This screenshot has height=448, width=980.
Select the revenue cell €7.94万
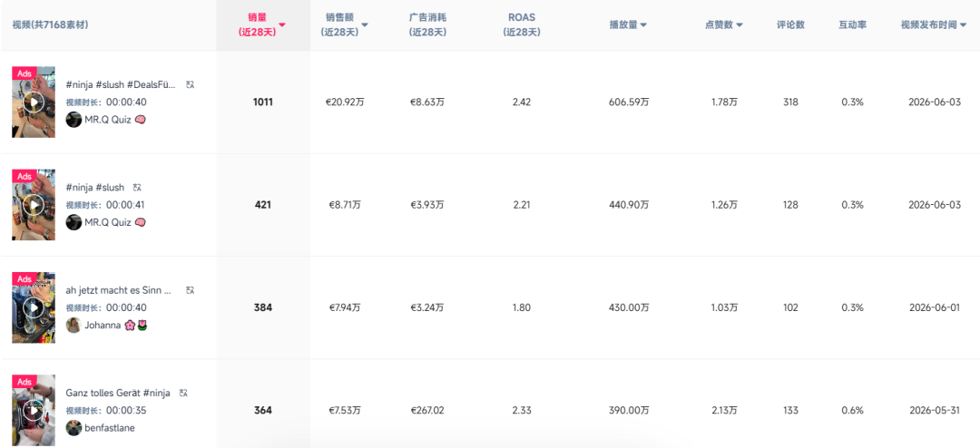(x=345, y=307)
